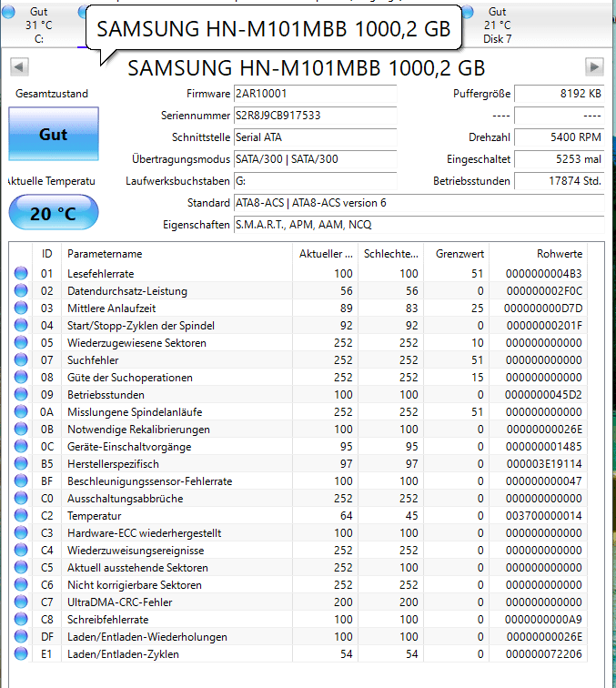Click status icon for Suchfehler row
616x688 pixels.
(21, 359)
